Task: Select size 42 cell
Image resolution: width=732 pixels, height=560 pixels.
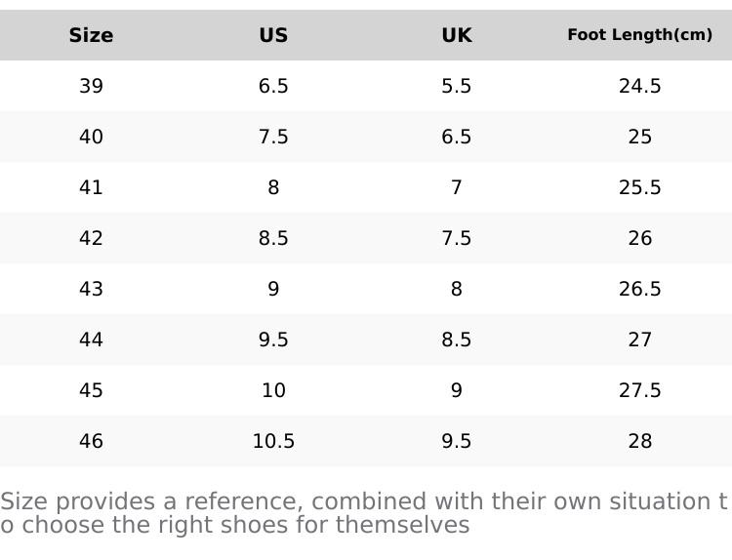Action: (x=91, y=238)
